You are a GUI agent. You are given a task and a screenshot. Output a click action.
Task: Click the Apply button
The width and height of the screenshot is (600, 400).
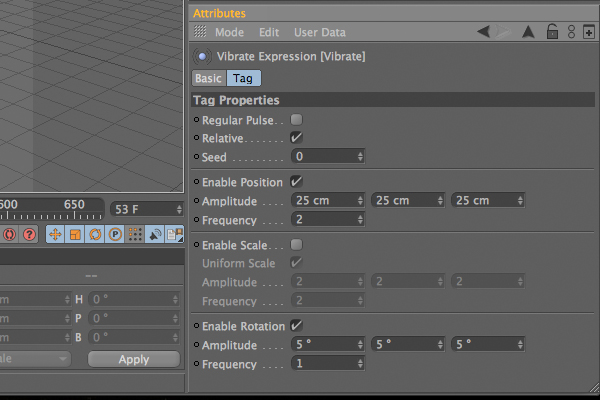[x=134, y=359]
